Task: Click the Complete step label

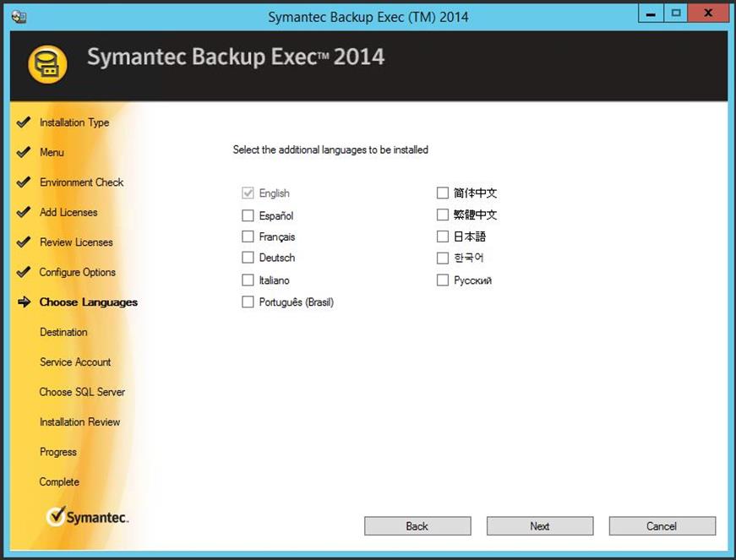Action: (x=59, y=481)
